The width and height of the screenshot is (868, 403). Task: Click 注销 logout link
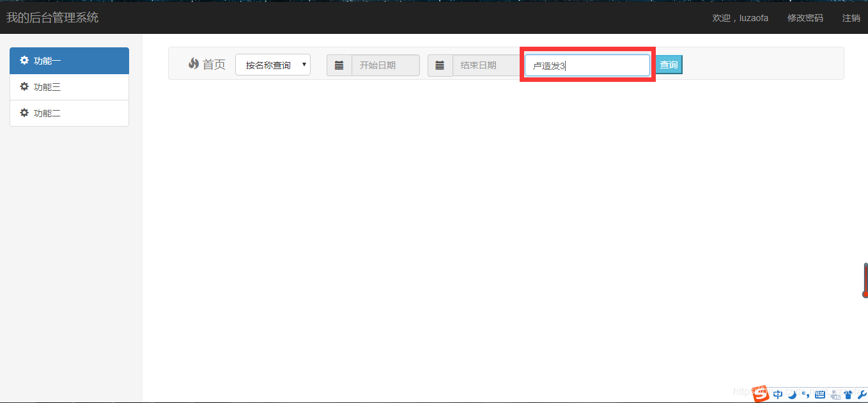(851, 18)
